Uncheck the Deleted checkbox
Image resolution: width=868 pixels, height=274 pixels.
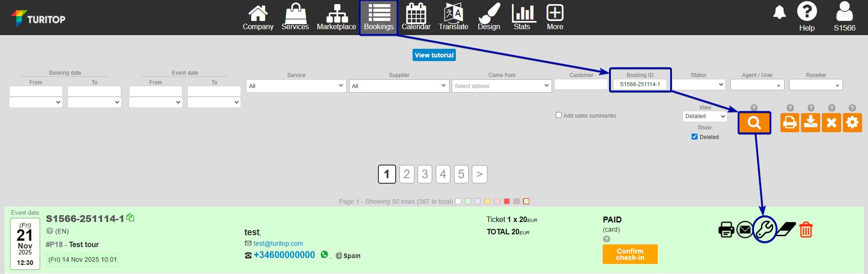pyautogui.click(x=694, y=137)
